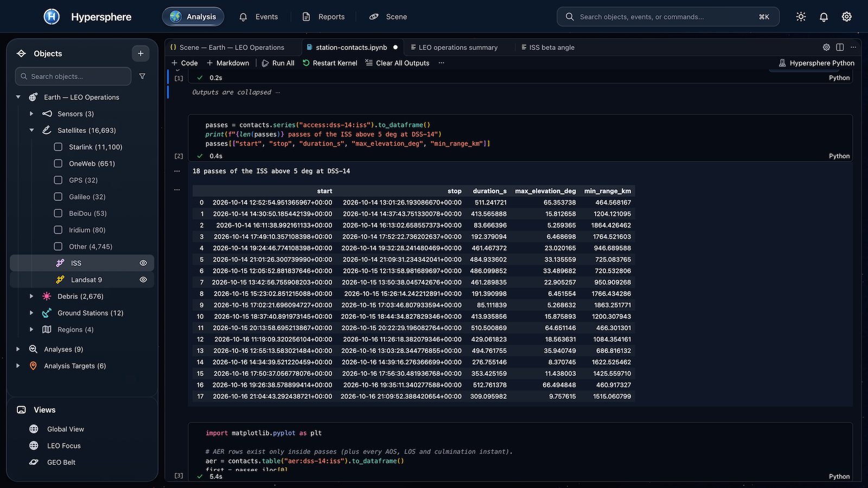
Task: Expand the Analysis Targets (6) node
Action: pyautogui.click(x=18, y=366)
